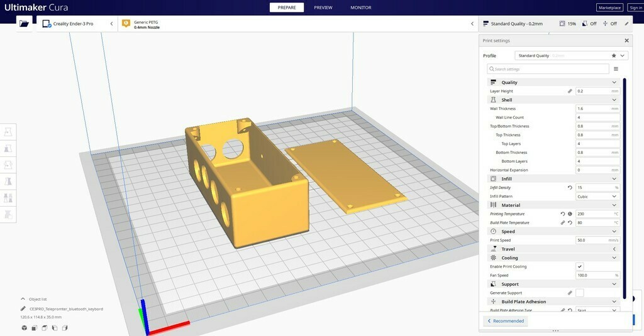The width and height of the screenshot is (644, 336).
Task: Click the Recommended button
Action: coord(506,321)
